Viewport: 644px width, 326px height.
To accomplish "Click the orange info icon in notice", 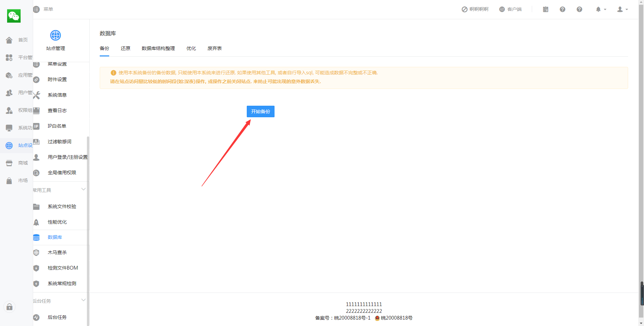I will pyautogui.click(x=114, y=73).
